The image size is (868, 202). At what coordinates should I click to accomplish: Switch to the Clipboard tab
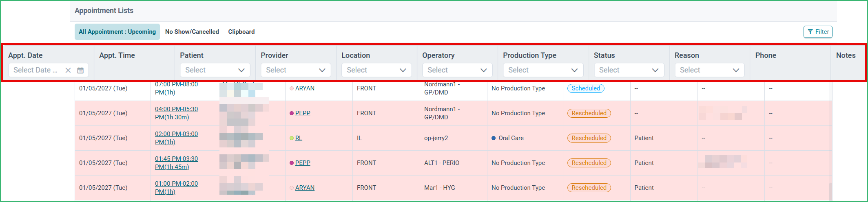[x=241, y=32]
